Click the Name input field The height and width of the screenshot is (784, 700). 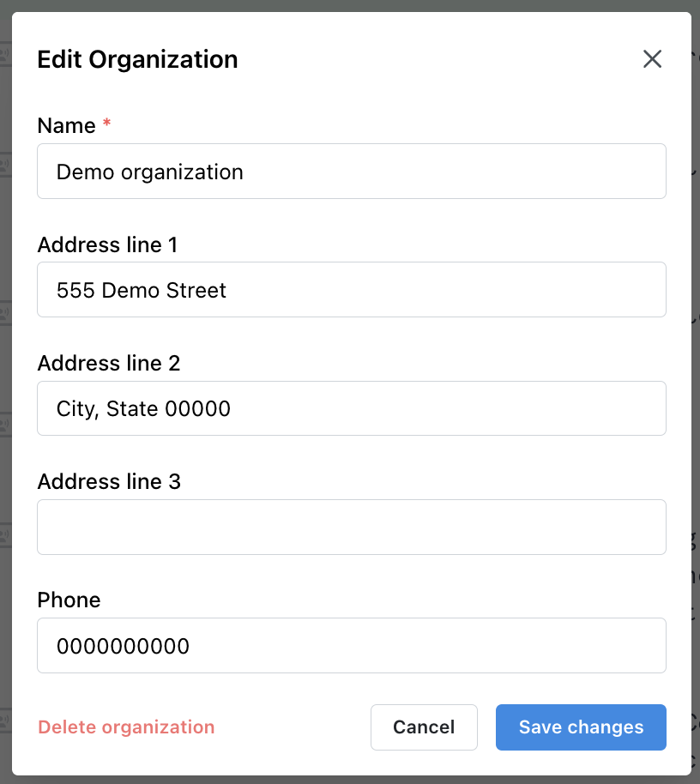click(352, 171)
